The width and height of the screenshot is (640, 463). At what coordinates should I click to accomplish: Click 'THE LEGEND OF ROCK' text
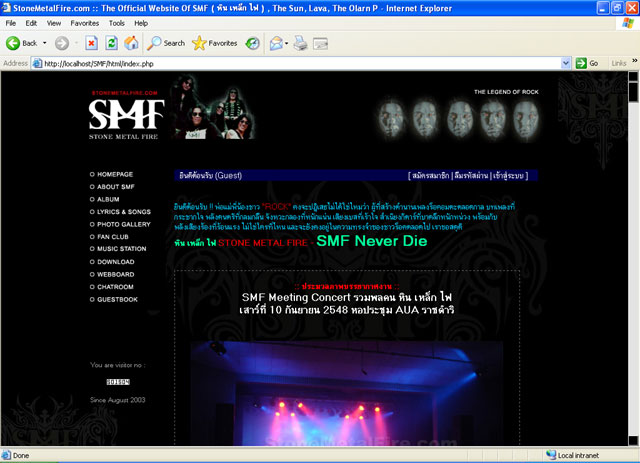(x=506, y=92)
